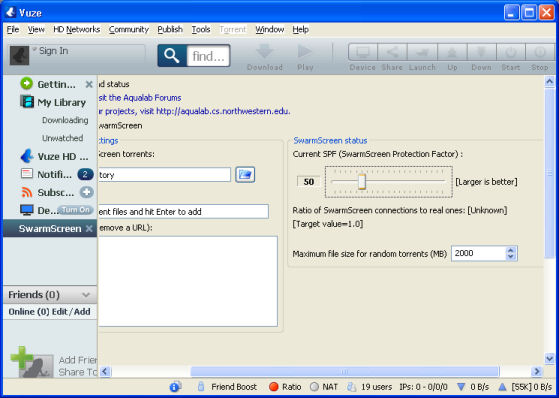Click the horizontal scrollbar left arrow
559x398 pixels.
(x=105, y=372)
